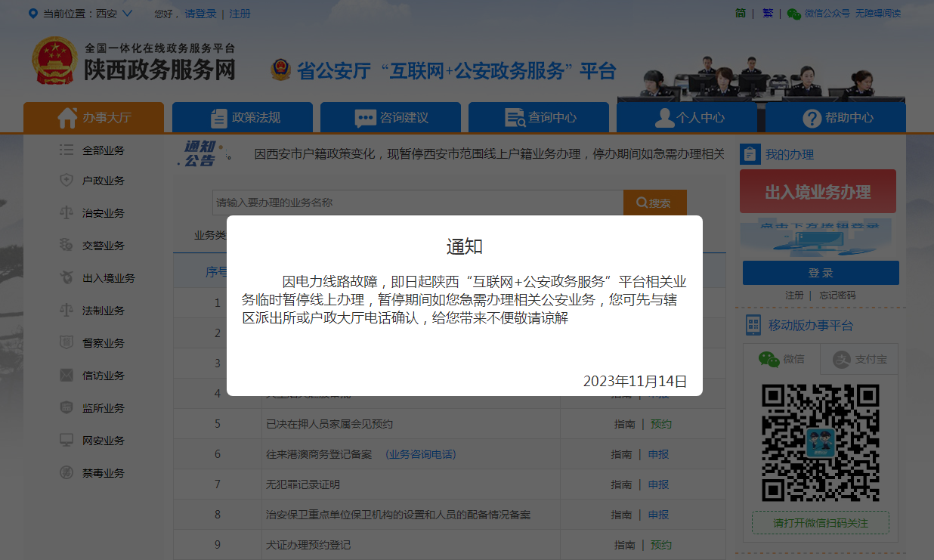Switch language to 繁 traditional Chinese
This screenshot has height=560, width=934.
point(768,14)
